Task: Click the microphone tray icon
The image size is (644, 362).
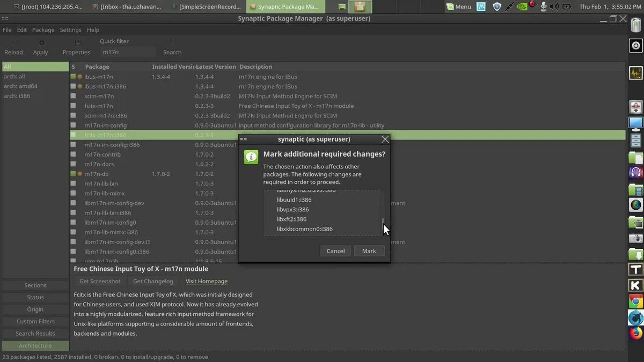Action: (544, 6)
